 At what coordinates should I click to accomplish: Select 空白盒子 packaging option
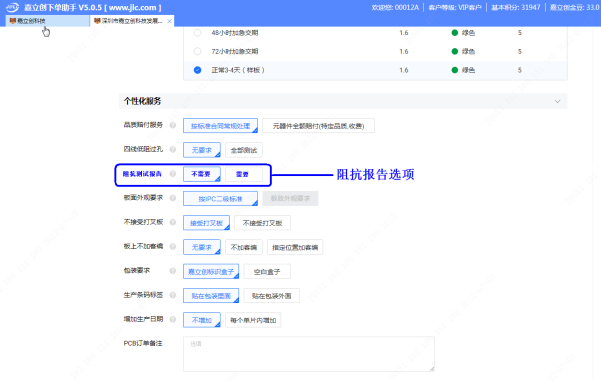tap(267, 272)
